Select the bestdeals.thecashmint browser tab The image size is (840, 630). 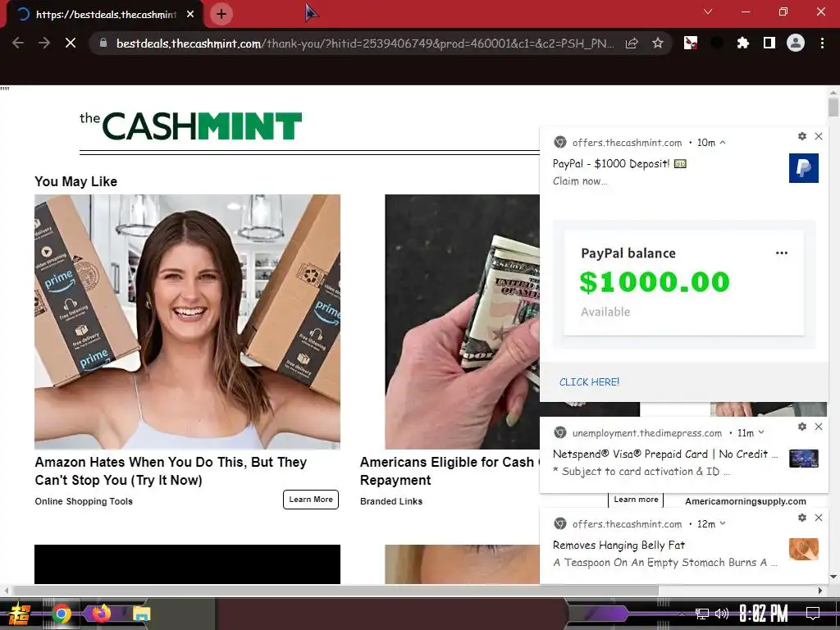point(104,15)
